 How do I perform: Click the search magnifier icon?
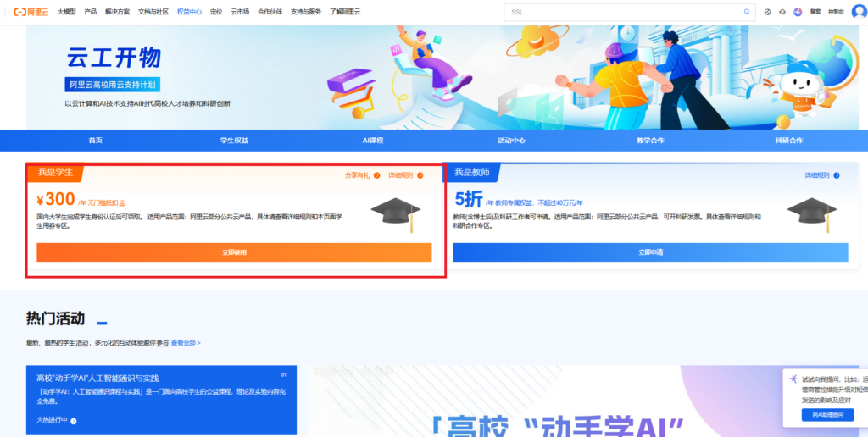click(x=747, y=12)
